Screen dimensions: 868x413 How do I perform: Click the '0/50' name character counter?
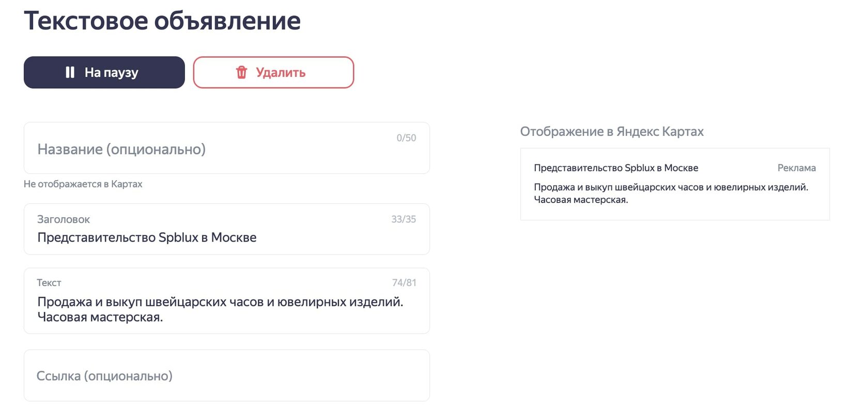(406, 138)
